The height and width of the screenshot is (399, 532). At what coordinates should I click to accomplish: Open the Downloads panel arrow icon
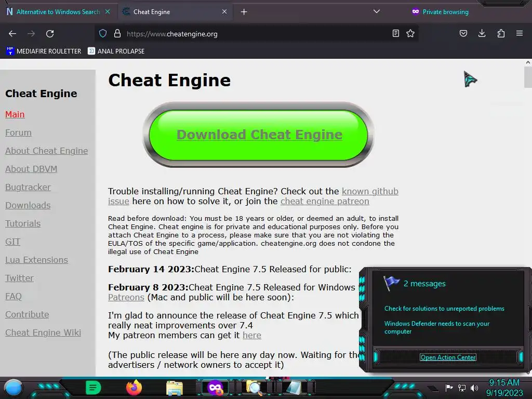point(482,33)
